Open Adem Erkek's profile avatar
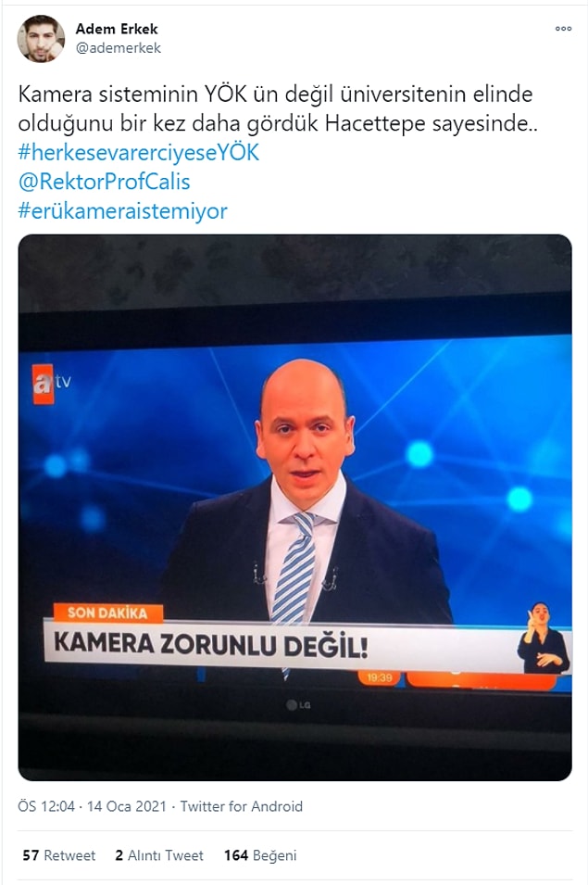Viewport: 588px width, 885px height. pyautogui.click(x=41, y=39)
